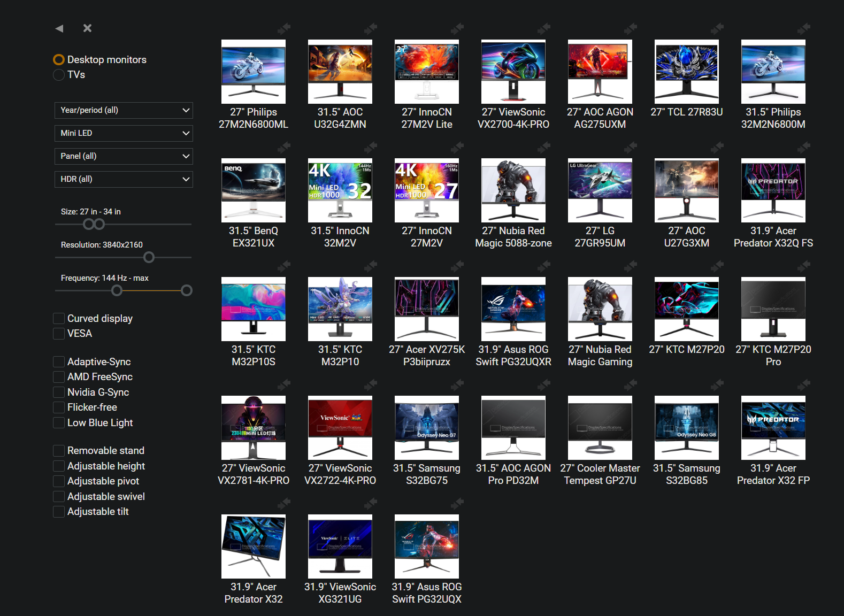Open 27" Cooler Master Tempest GP27U link
Image resolution: width=844 pixels, height=616 pixels.
click(600, 474)
